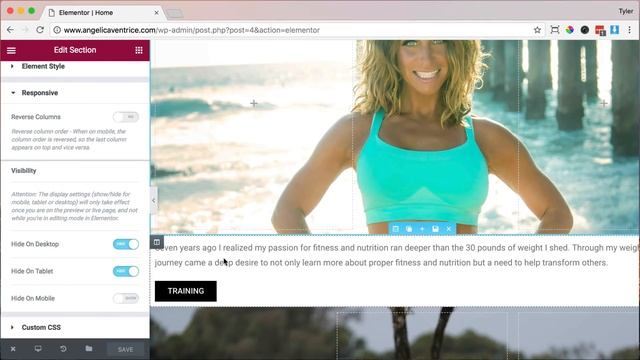
Task: Click the site info icon in address bar
Action: pyautogui.click(x=57, y=30)
